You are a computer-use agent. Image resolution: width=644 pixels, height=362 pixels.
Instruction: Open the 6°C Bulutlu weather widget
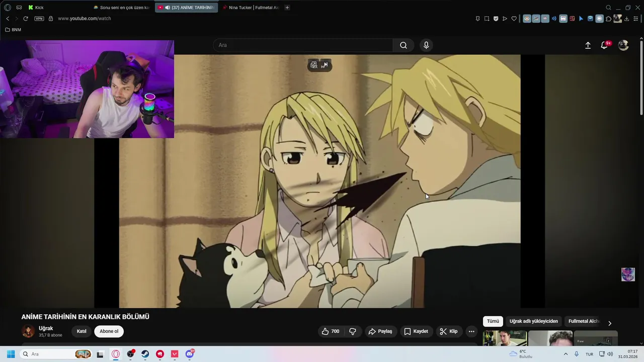pos(521,354)
